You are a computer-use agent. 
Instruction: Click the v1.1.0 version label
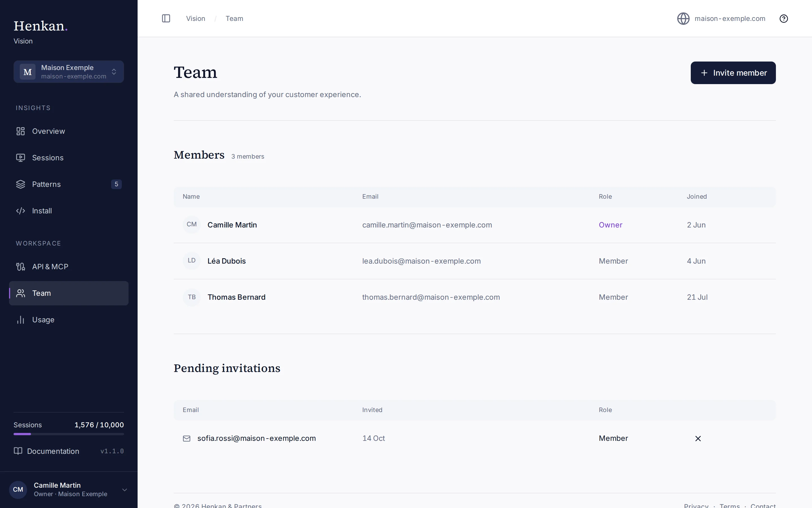pyautogui.click(x=112, y=451)
